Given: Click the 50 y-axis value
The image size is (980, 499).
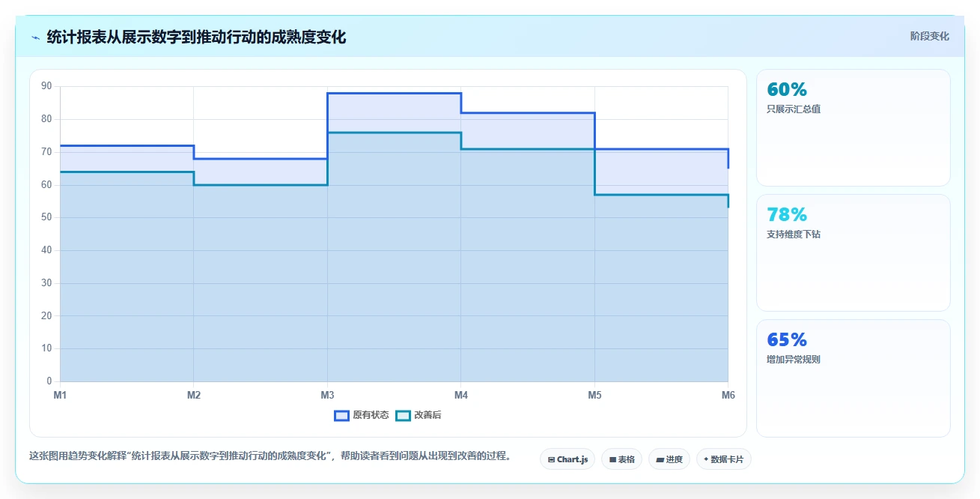Looking at the screenshot, I should (x=46, y=217).
